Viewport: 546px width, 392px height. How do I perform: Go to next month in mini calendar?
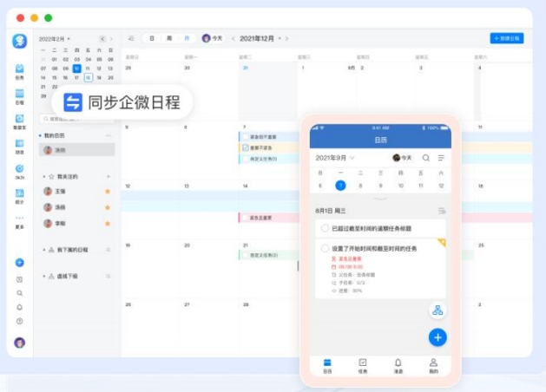pos(111,39)
